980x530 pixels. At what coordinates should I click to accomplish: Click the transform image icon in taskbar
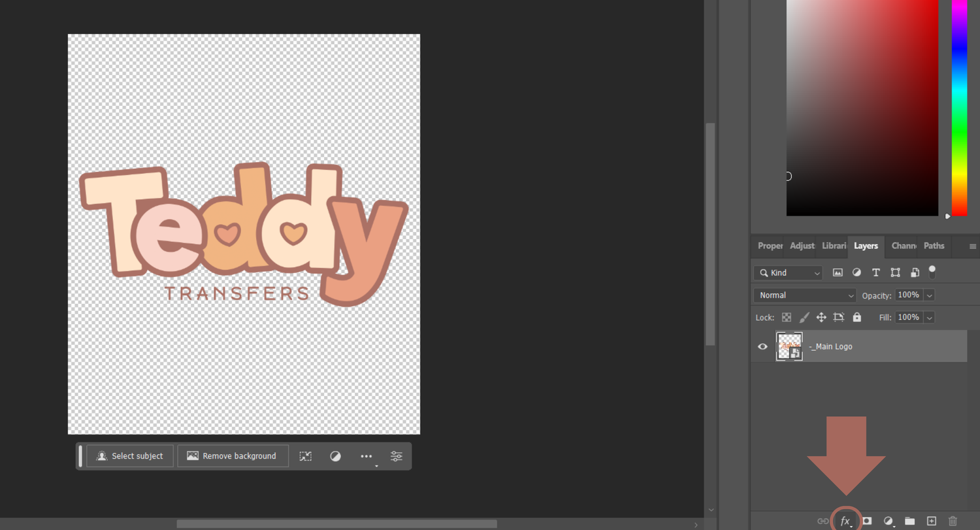[305, 456]
